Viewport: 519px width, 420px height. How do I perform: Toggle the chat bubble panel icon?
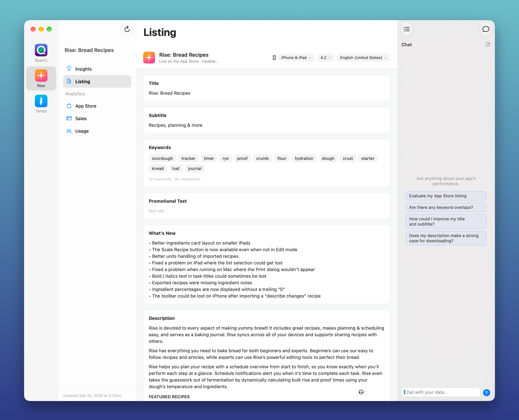[486, 29]
